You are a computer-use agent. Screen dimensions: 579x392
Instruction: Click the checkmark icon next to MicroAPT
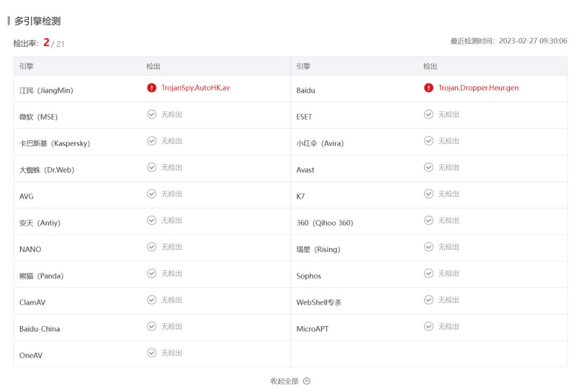(x=427, y=327)
